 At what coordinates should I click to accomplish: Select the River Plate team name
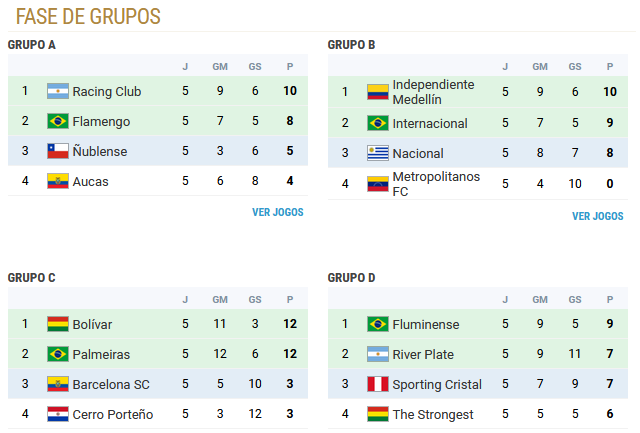(423, 354)
